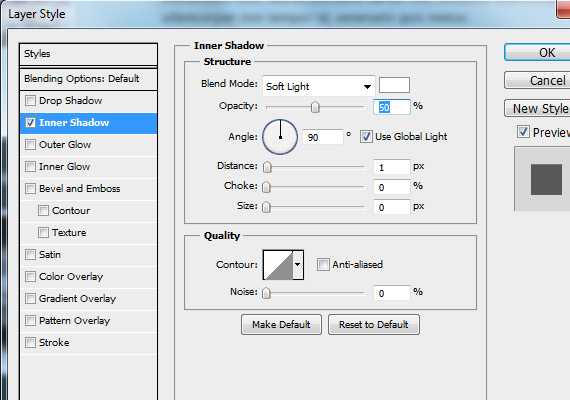Expand the Contour picker arrow
570x400 pixels.
(x=298, y=265)
